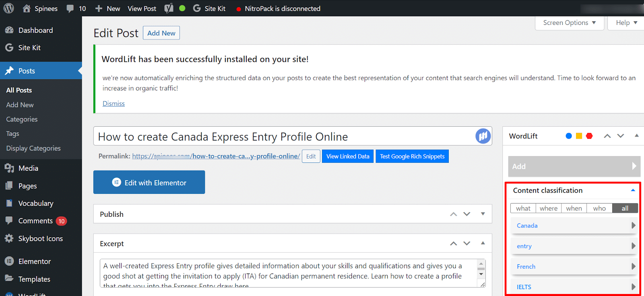Open the Help dropdown
This screenshot has height=296, width=644.
tap(626, 23)
